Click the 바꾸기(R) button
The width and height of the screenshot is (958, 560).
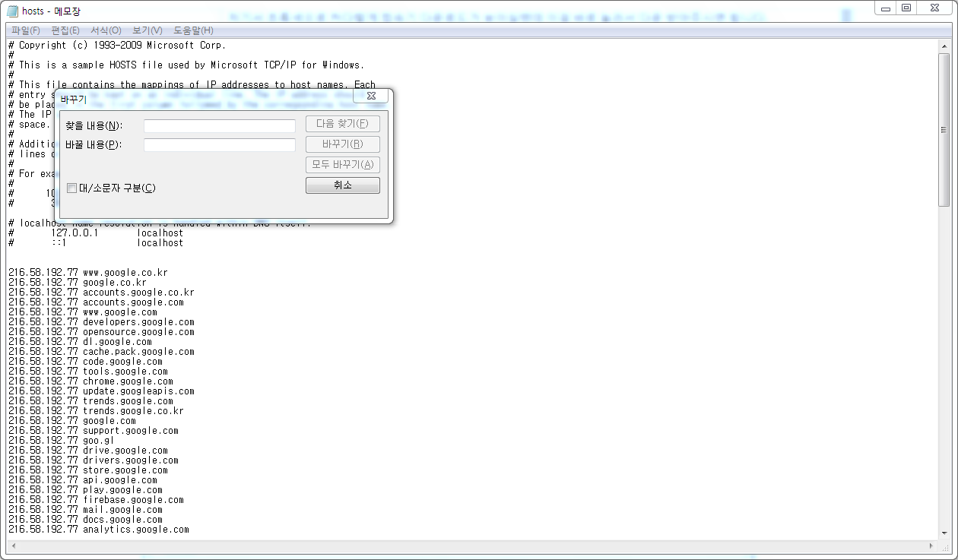tap(343, 144)
